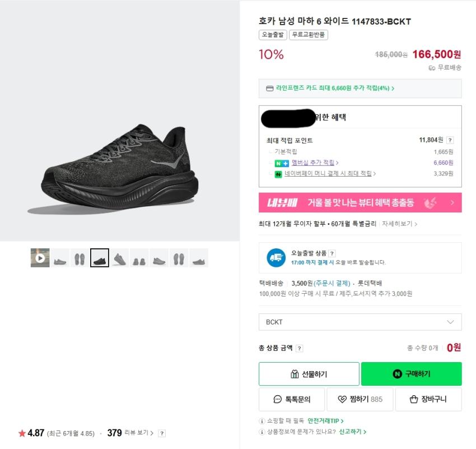Click the green Naver Pay money icon
Viewport: 476px width, 449px height.
point(278,174)
